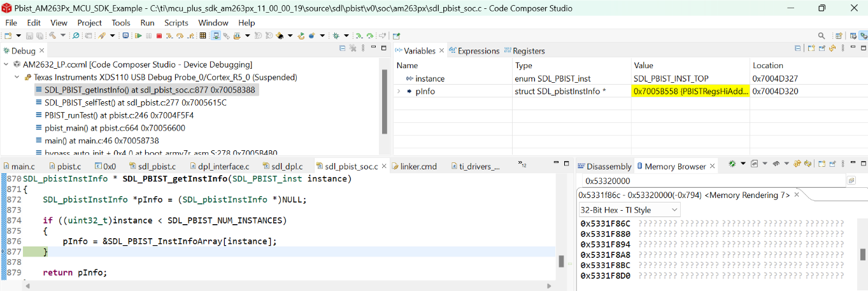The width and height of the screenshot is (868, 291).
Task: Click the Step Into debug icon
Action: coord(169,36)
